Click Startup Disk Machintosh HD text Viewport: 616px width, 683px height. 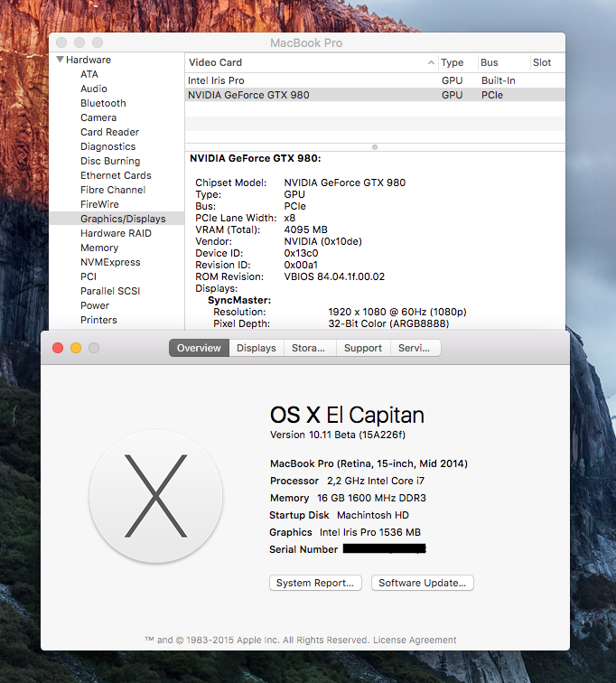click(x=339, y=515)
